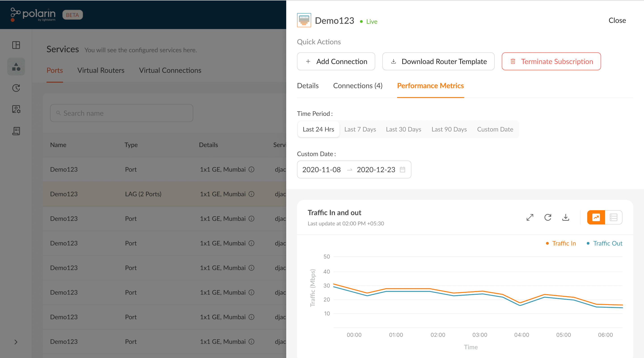Select the Last 7 Days time period
Screen dimensions: 644x358
(360, 129)
